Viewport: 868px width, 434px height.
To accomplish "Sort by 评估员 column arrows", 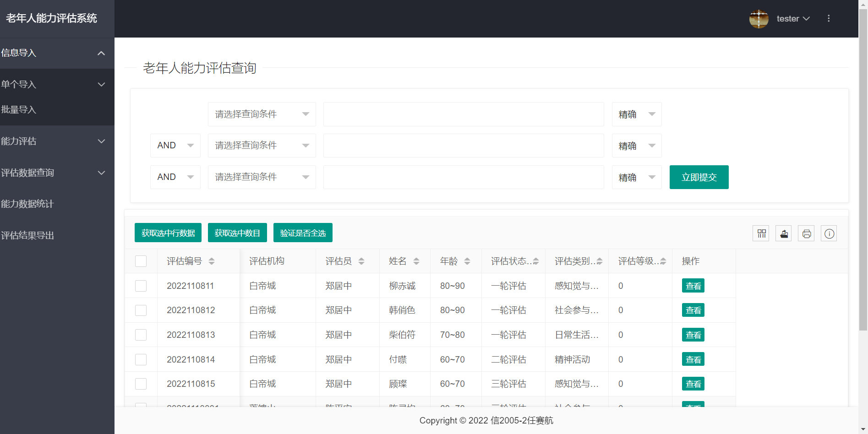I will [361, 261].
